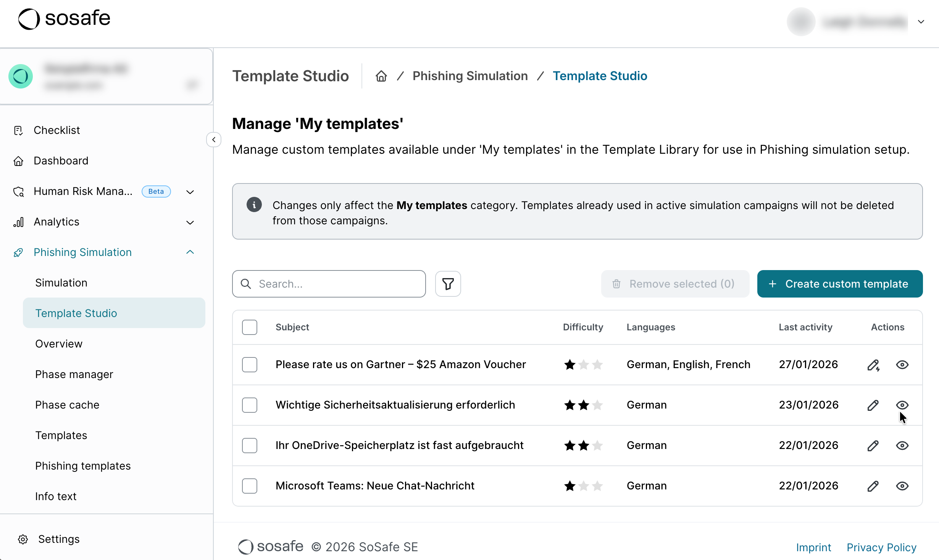Click Create custom template button

tap(840, 284)
